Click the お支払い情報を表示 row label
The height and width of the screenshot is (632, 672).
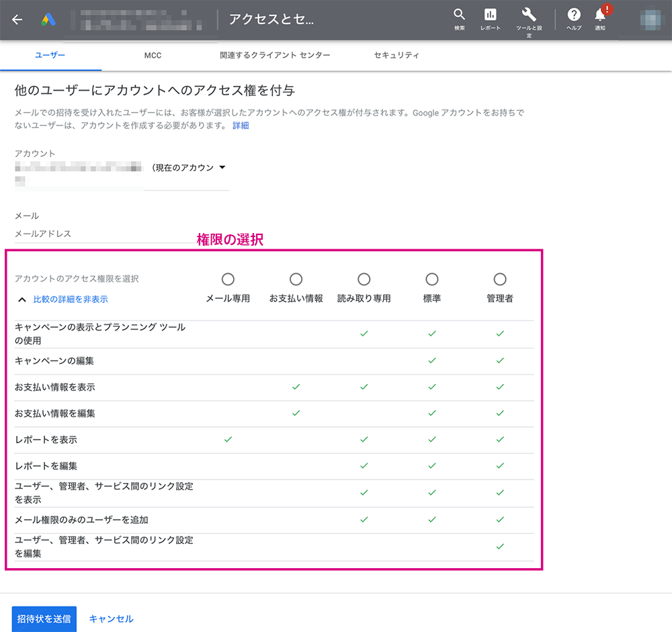55,388
